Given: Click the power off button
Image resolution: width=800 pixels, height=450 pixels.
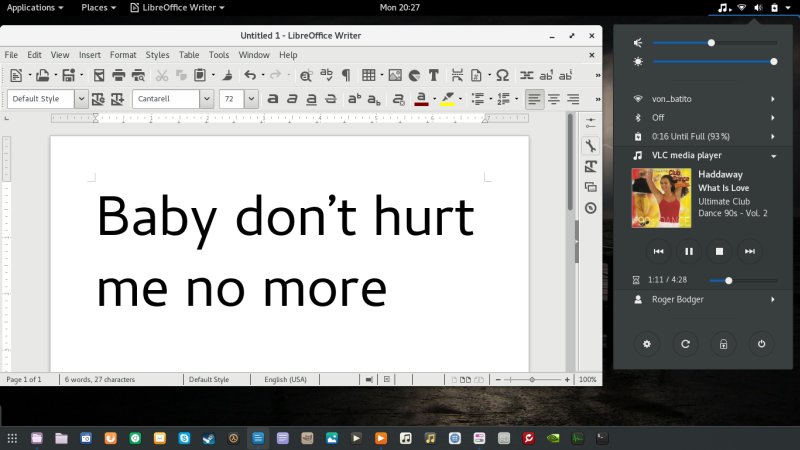Looking at the screenshot, I should [x=762, y=344].
